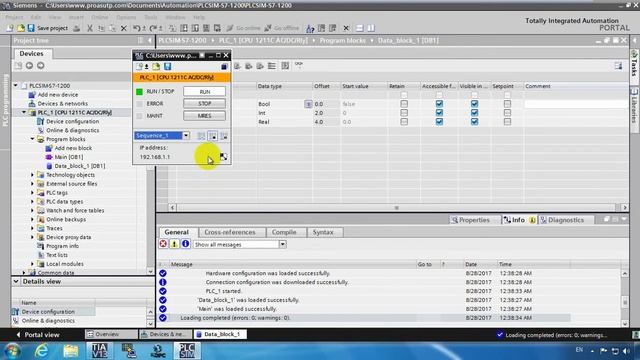Screen dimensions: 640x360
Task: Switch to Cross-references tab
Action: pyautogui.click(x=230, y=232)
